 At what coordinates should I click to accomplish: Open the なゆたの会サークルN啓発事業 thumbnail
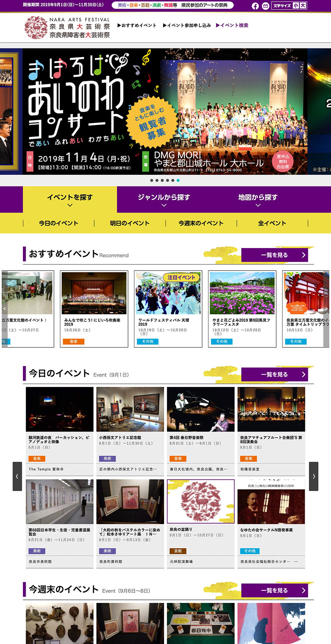point(271,502)
